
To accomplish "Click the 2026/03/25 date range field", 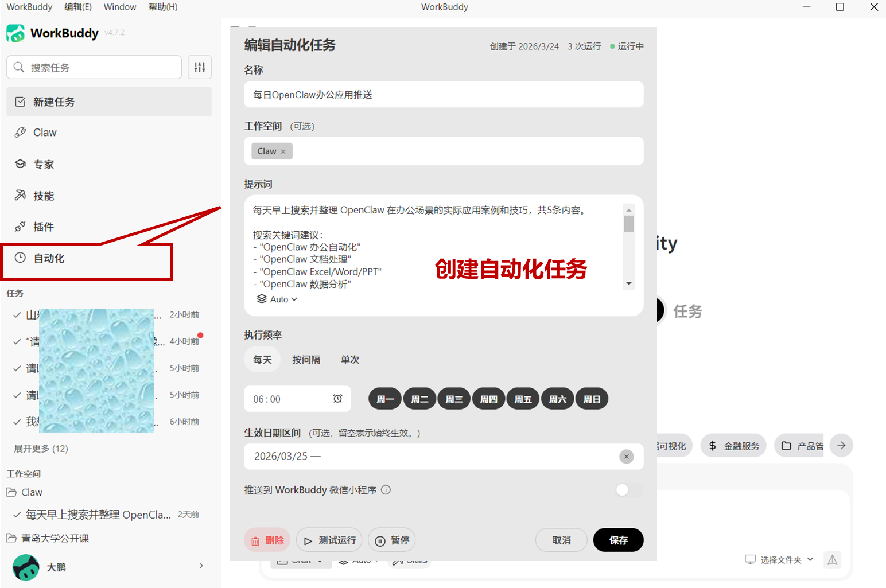I will click(x=444, y=457).
